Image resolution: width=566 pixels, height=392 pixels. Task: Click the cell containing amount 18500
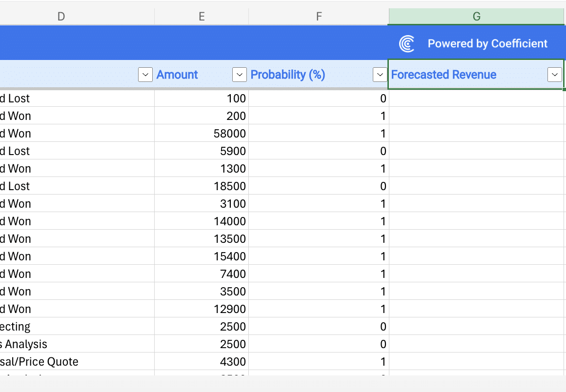[x=202, y=186]
